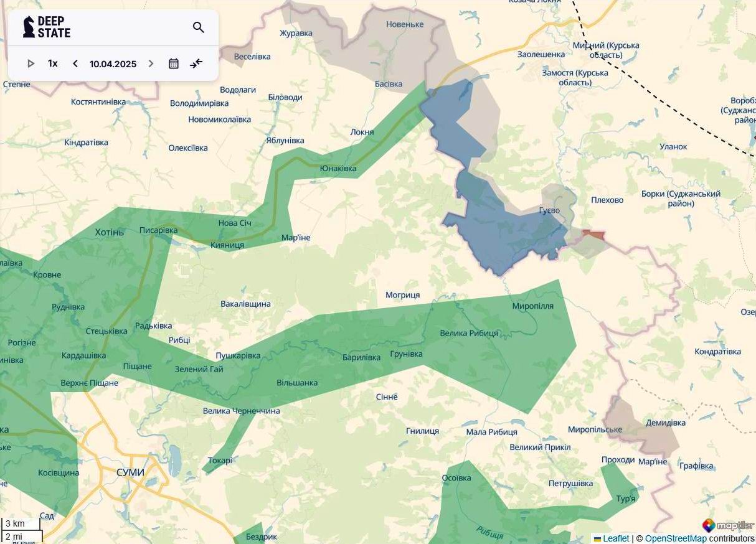Open the map search tool
The width and height of the screenshot is (756, 544).
199,27
